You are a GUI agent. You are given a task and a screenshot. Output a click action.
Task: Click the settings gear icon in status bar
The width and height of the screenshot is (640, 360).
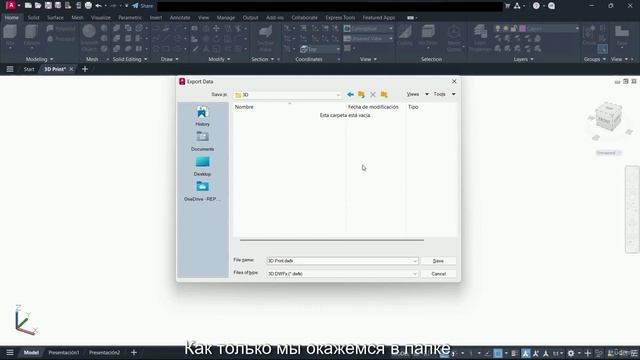coord(571,353)
